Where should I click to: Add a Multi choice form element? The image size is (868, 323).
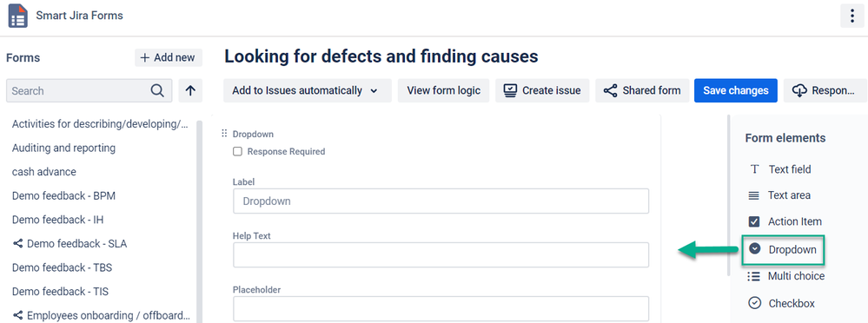point(785,276)
